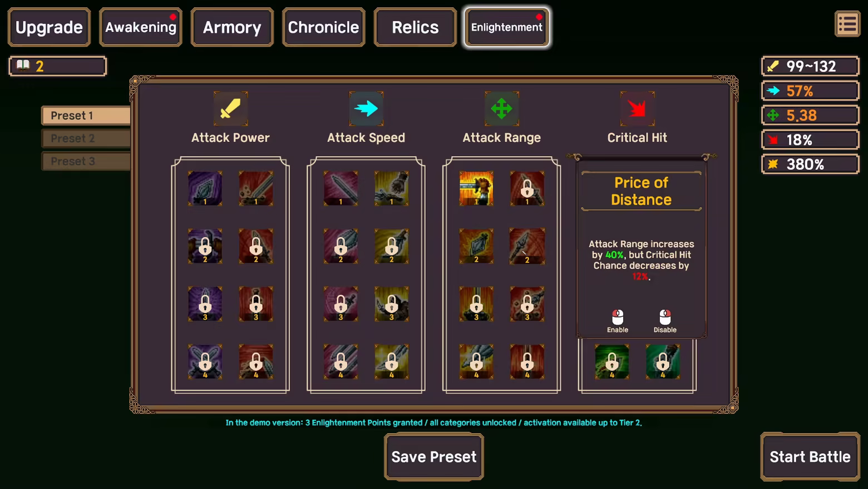Select the tier 1 sword Attack Speed skill

pos(341,188)
